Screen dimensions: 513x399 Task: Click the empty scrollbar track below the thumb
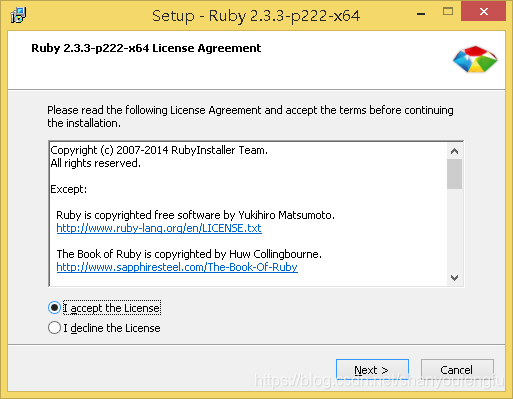coord(454,230)
